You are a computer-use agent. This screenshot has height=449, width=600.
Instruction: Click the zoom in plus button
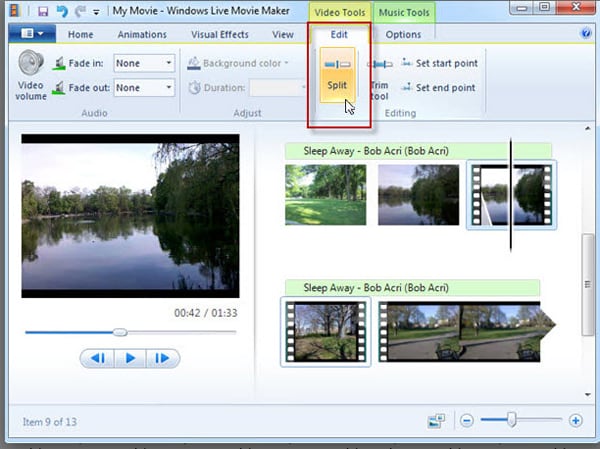click(x=576, y=420)
